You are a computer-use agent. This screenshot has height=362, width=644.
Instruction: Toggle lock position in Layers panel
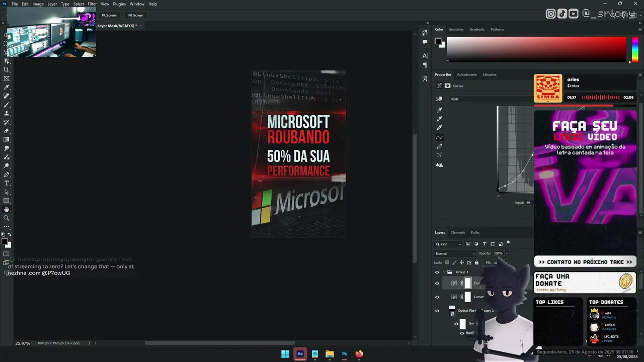(x=462, y=262)
